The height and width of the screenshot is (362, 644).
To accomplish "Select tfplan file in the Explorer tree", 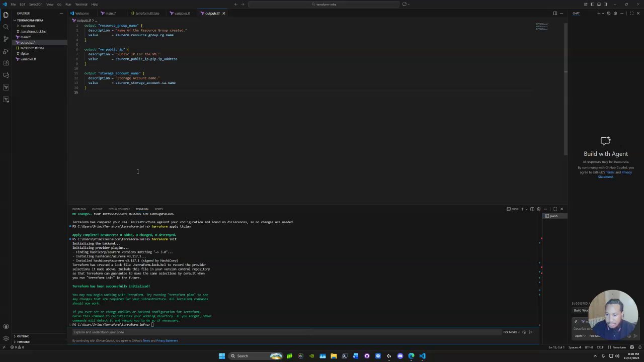I will click(25, 54).
